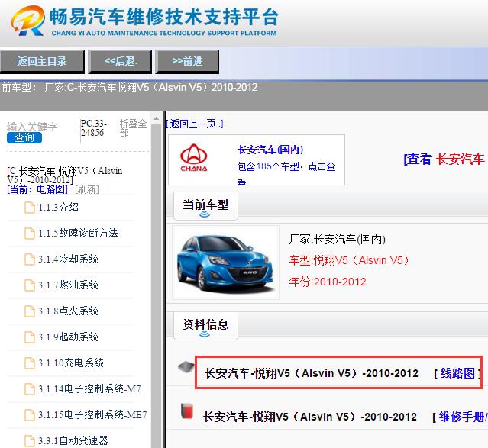
Task: Click the 查看 长安汽车 link
Action: pyautogui.click(x=444, y=159)
